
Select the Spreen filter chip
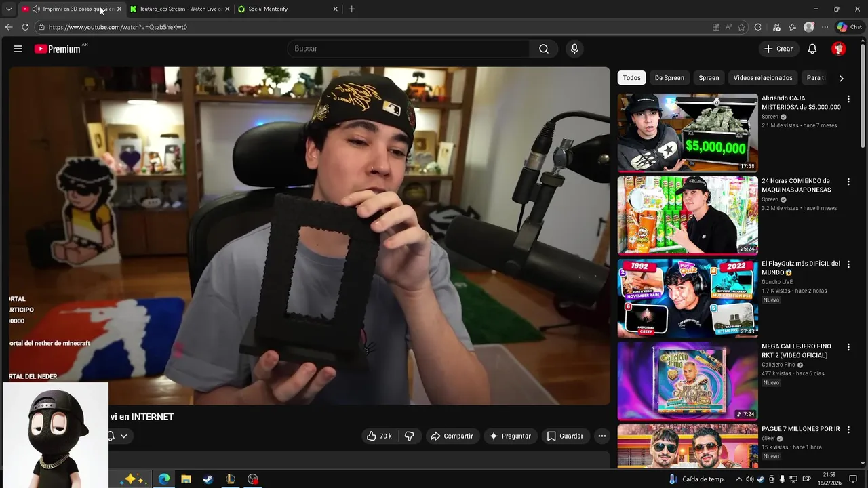tap(709, 78)
